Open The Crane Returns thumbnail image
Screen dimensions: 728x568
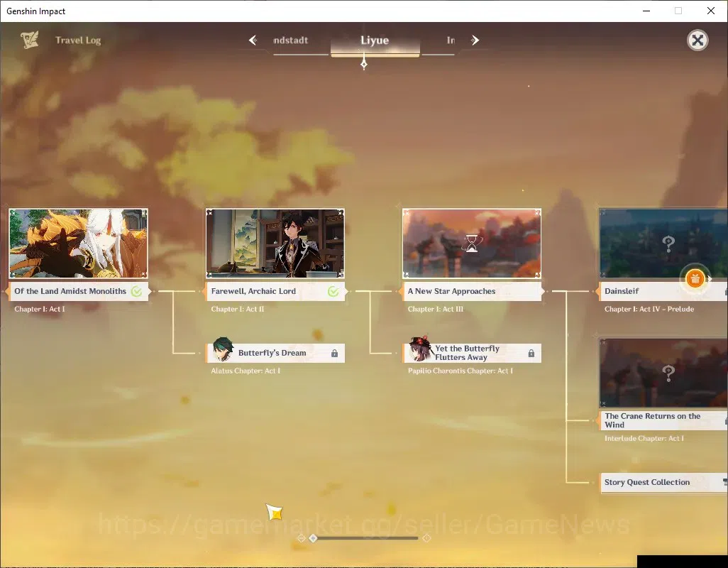pyautogui.click(x=663, y=373)
